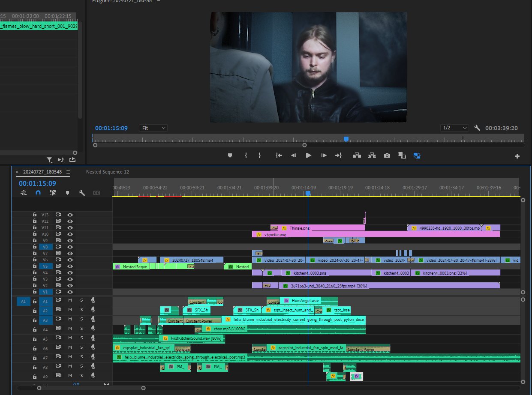Mute audio track A4
Screen dimensions: 532x395
click(x=70, y=329)
